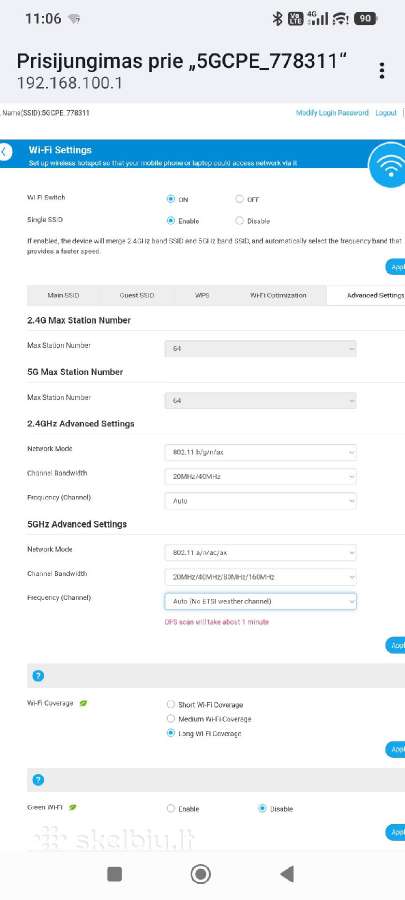Tap the 192.168.100.1 address text
405x900 pixels.
click(x=69, y=83)
